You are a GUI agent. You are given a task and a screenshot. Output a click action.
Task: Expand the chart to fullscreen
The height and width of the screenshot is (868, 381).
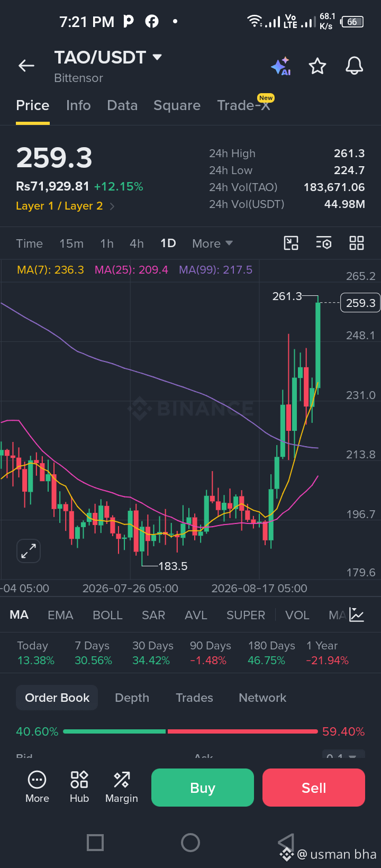tap(29, 551)
